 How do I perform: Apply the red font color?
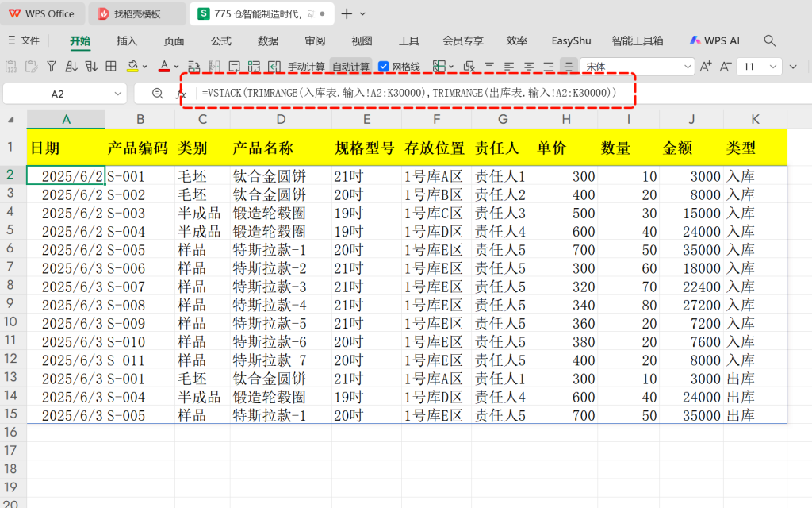(x=164, y=67)
